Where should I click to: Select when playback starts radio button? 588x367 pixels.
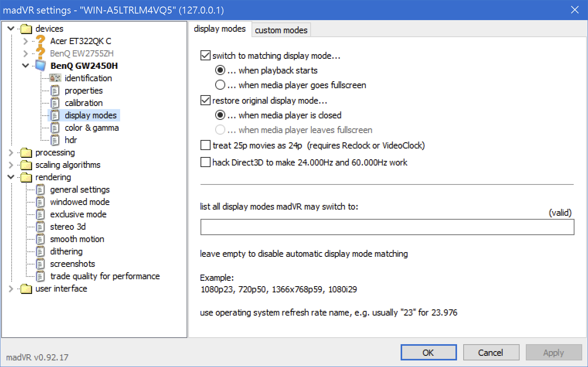tap(220, 70)
